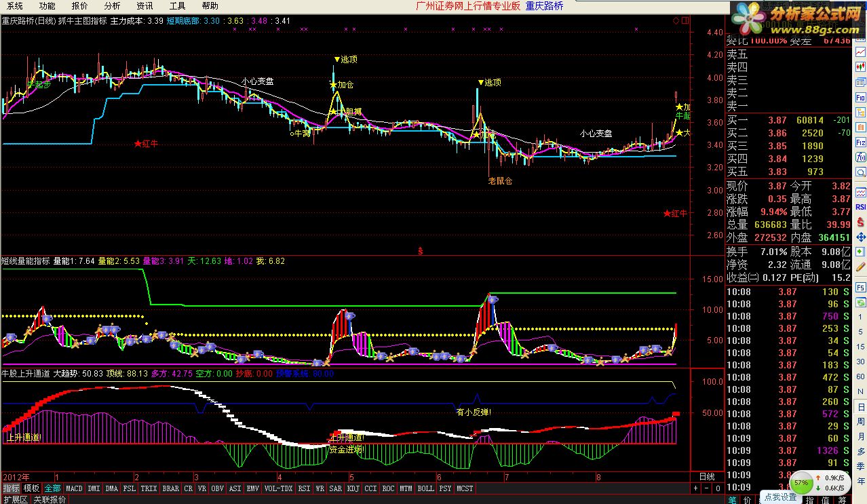Click the plus zoom button below chart
Viewport: 867px width, 504px height.
[695, 488]
